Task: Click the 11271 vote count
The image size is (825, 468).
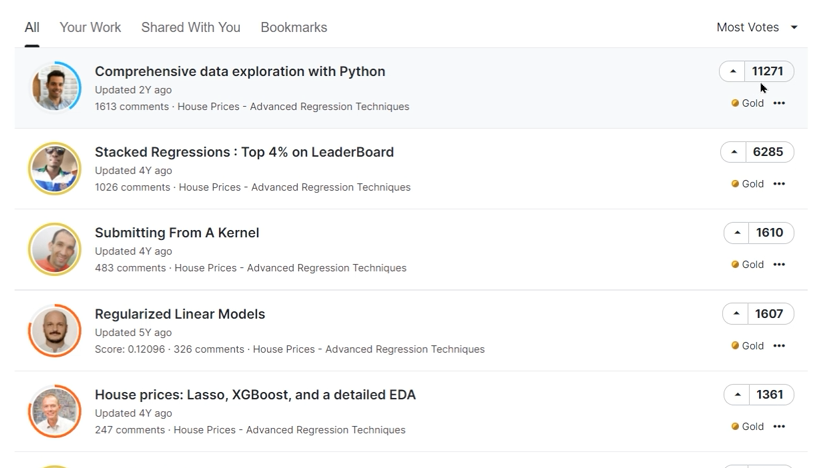Action: pyautogui.click(x=768, y=72)
